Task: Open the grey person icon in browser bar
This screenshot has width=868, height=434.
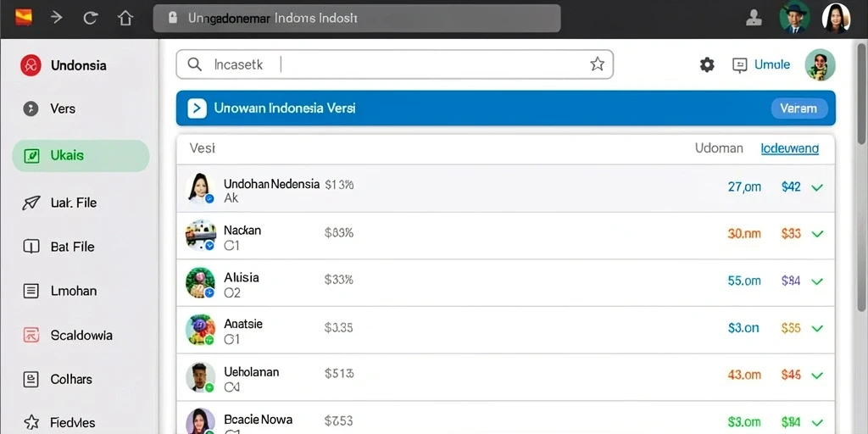Action: coord(754,19)
